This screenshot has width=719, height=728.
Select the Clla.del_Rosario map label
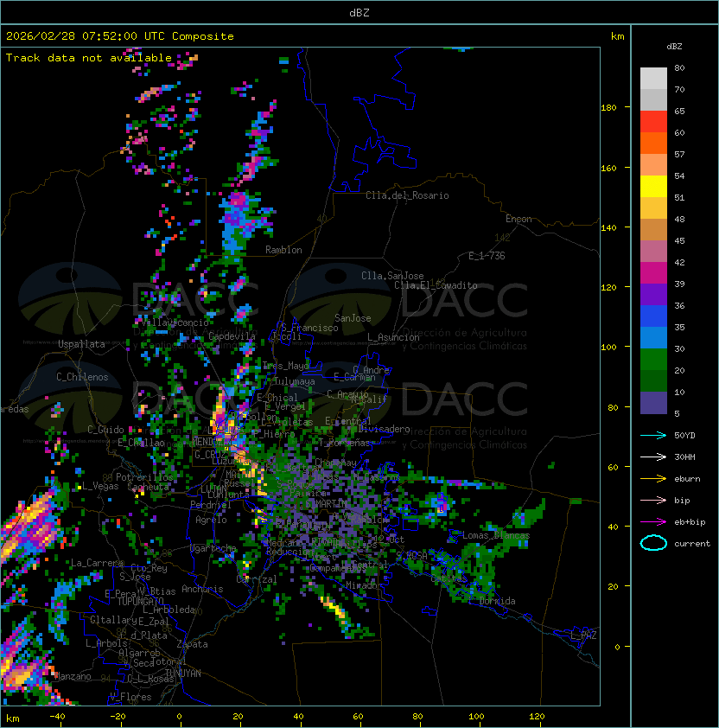[407, 195]
